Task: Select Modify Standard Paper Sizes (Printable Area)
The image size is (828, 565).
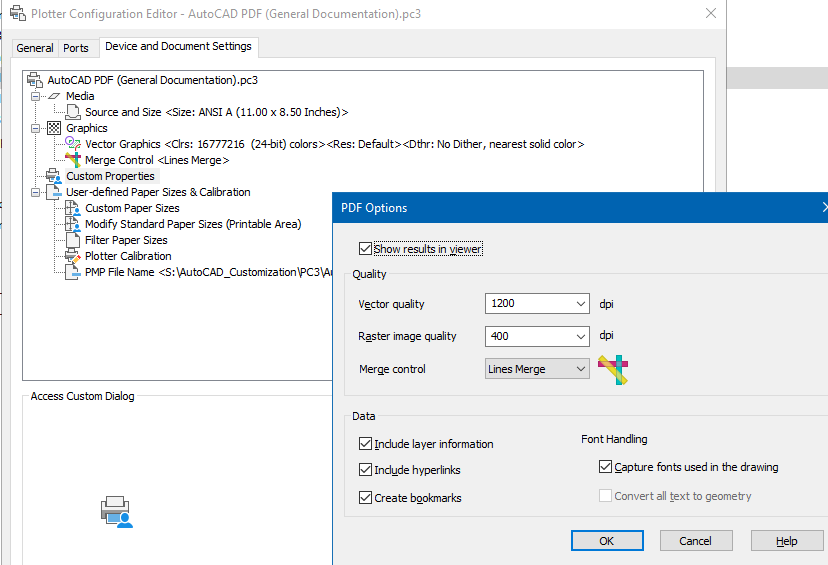Action: pyautogui.click(x=193, y=224)
